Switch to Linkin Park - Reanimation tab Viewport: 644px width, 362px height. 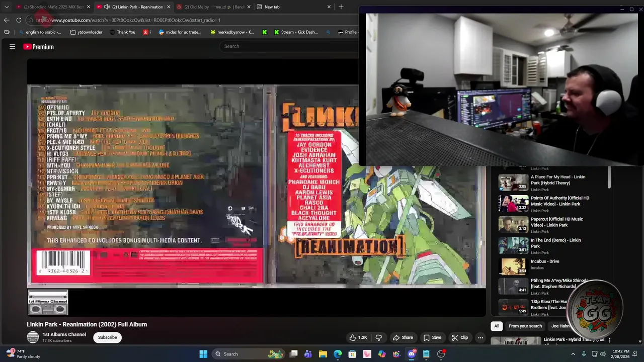click(x=133, y=7)
